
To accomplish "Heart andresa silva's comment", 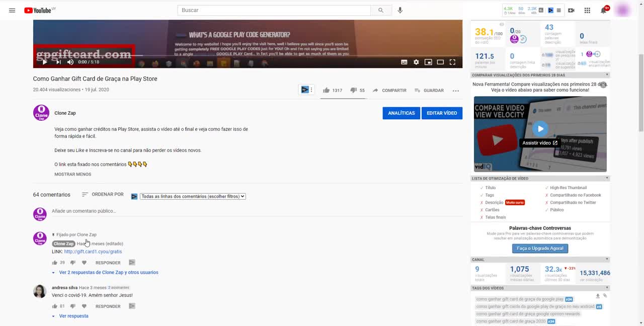I will (x=84, y=306).
